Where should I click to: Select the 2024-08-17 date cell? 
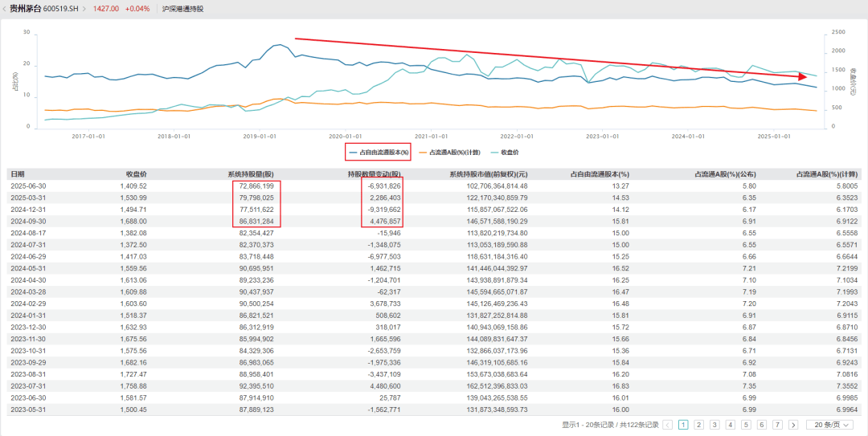(27, 233)
